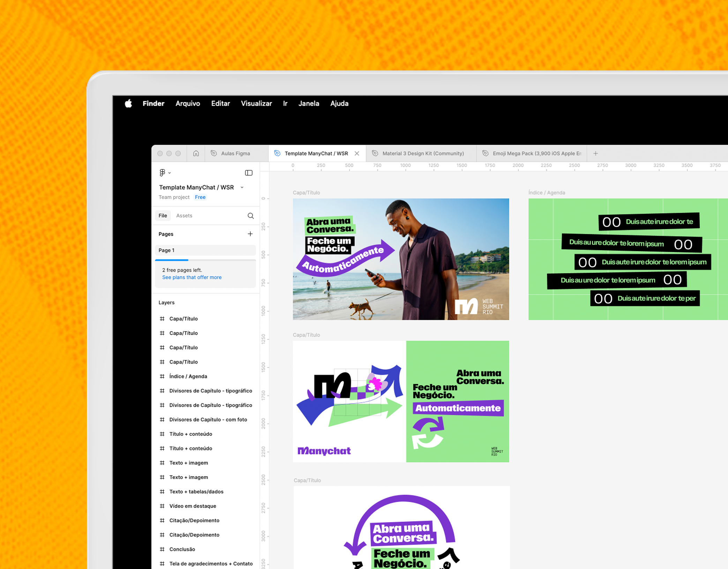Select the Manychat logo cover frame
The image size is (728, 569).
point(401,401)
